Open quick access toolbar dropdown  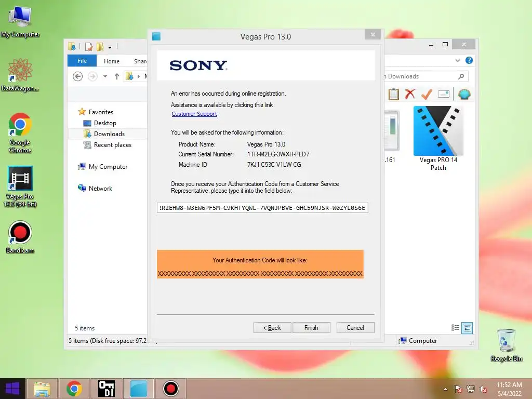pos(110,47)
